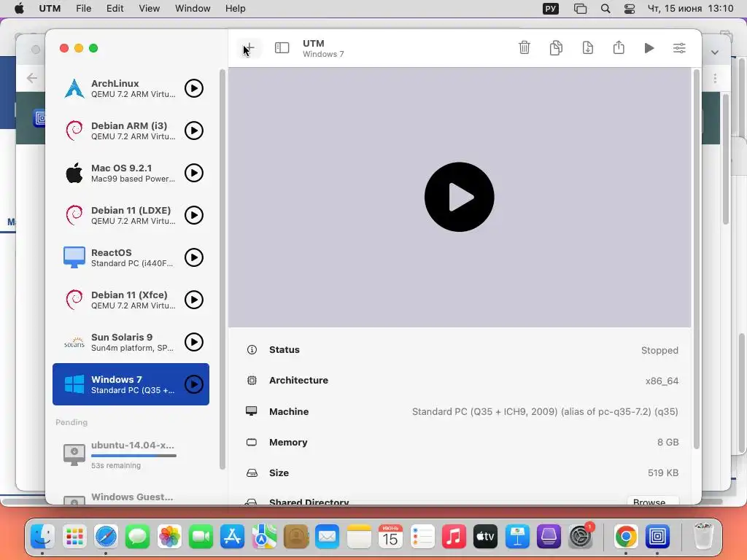Open the Apple menu
747x560 pixels.
tap(19, 9)
